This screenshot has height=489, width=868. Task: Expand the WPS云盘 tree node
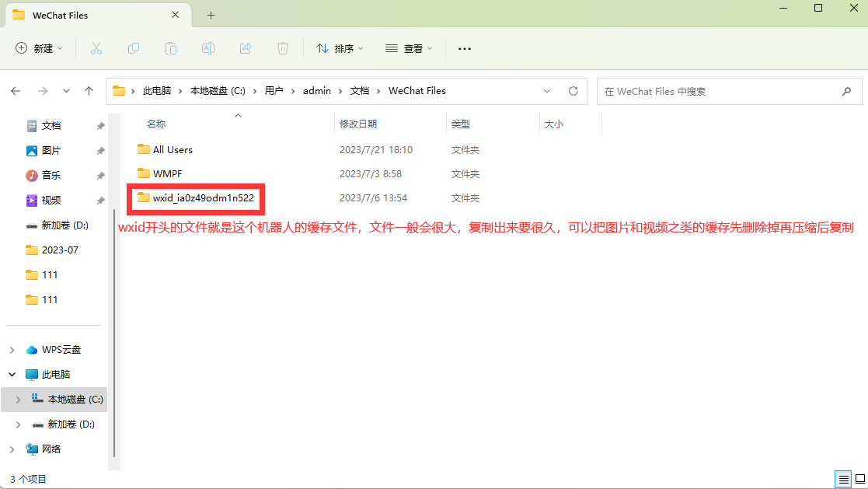coord(12,350)
